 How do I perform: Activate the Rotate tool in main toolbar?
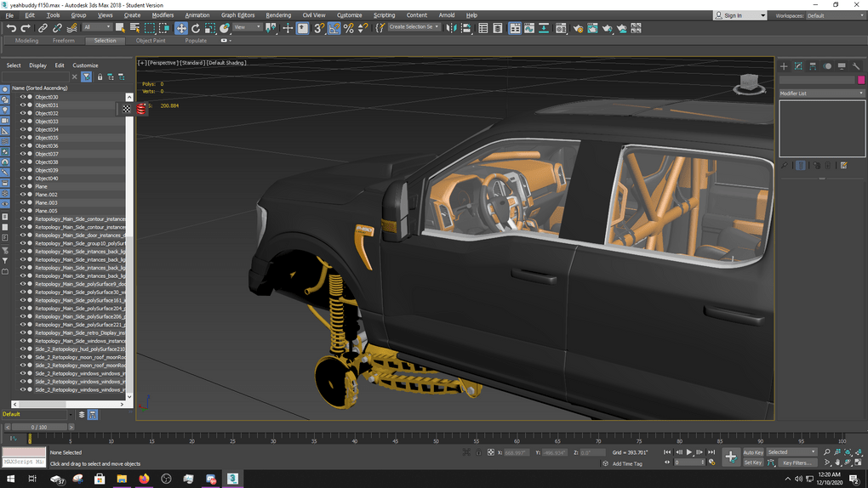pos(196,28)
